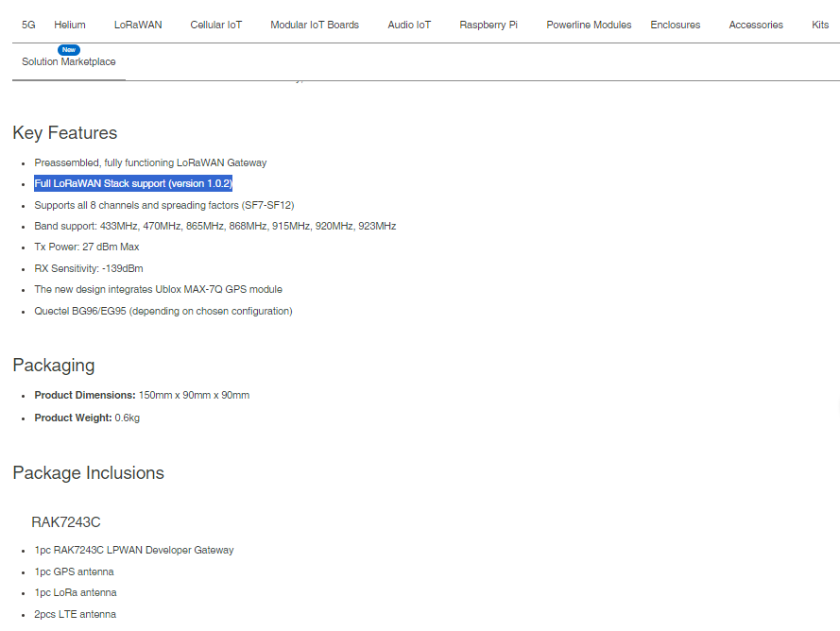Open the Audio IoT menu item

pos(409,25)
